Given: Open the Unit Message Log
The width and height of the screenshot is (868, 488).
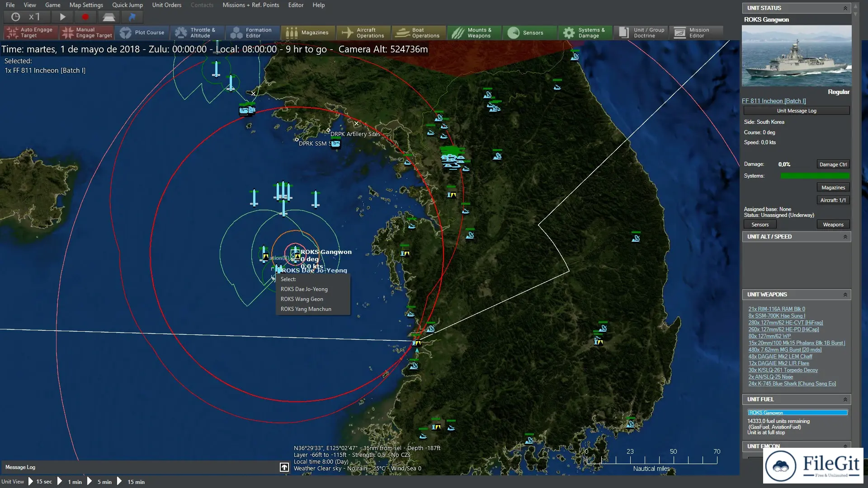Looking at the screenshot, I should [797, 111].
